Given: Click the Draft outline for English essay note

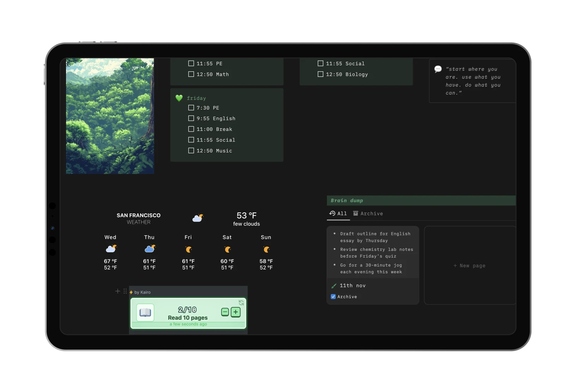Looking at the screenshot, I should pos(375,237).
